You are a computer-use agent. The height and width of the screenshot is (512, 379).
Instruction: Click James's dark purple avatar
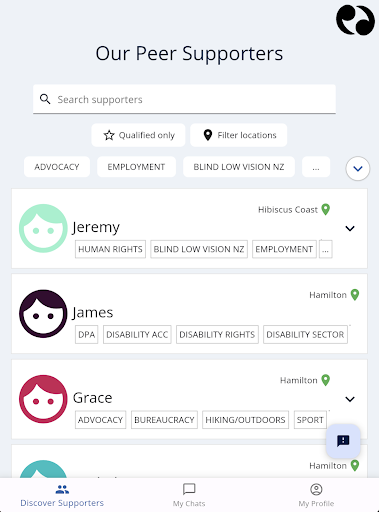[x=43, y=314]
